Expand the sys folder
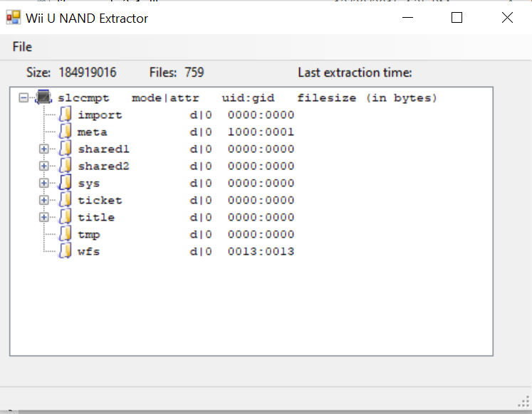The height and width of the screenshot is (414, 532). [x=43, y=184]
